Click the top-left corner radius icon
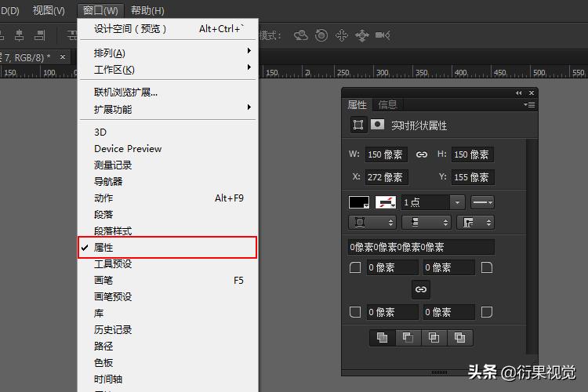The width and height of the screenshot is (588, 392). coord(354,267)
